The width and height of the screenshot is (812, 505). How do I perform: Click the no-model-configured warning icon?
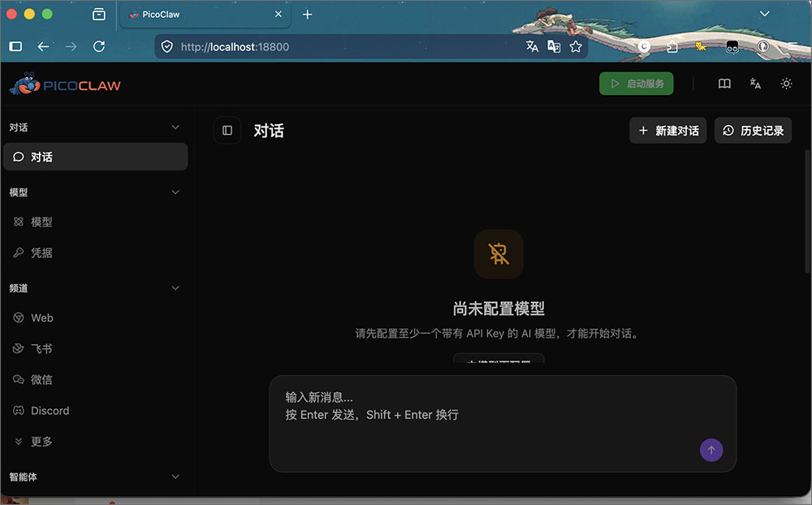coord(499,254)
